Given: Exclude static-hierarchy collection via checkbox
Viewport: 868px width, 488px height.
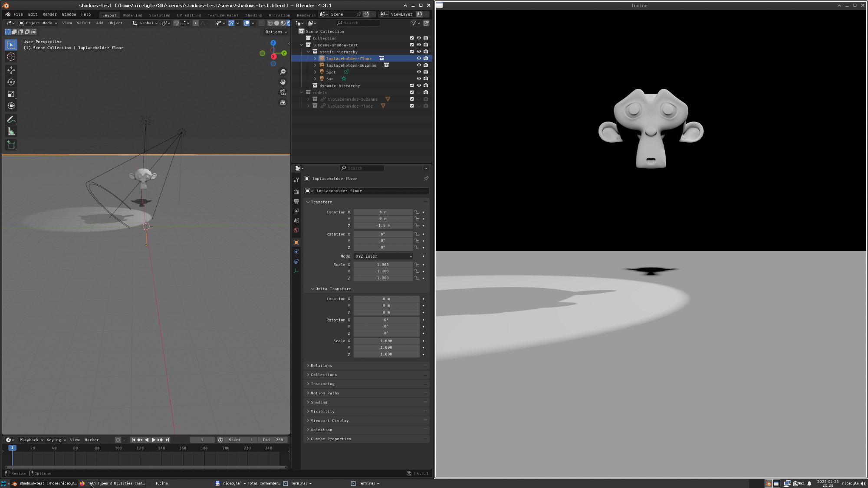Looking at the screenshot, I should click(x=412, y=52).
